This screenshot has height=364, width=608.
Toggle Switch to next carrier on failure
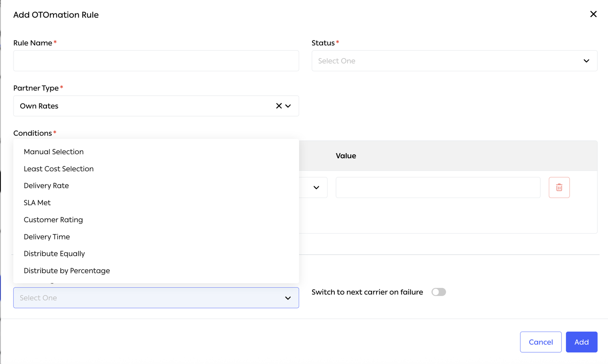click(x=439, y=292)
